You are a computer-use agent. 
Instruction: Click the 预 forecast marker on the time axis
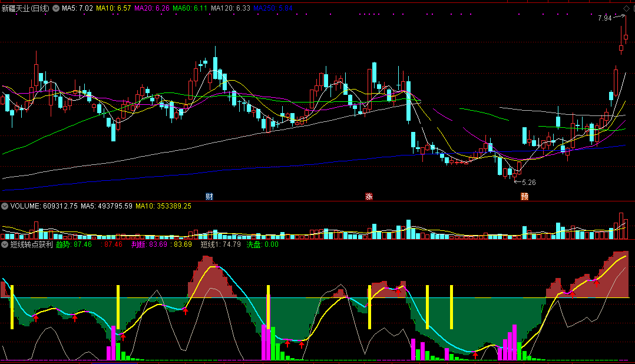(524, 197)
